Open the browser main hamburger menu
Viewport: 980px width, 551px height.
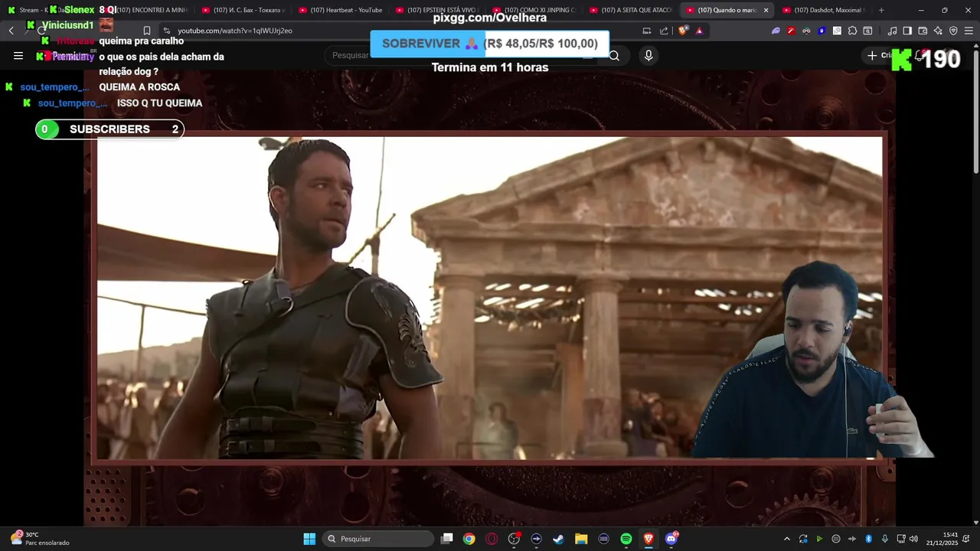click(969, 31)
